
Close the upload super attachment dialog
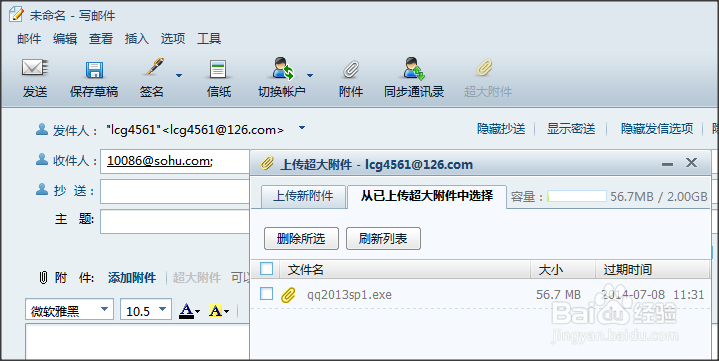coord(691,162)
